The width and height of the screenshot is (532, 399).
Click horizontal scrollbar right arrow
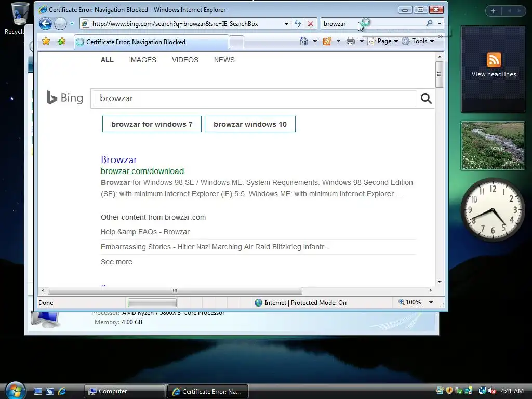[430, 290]
